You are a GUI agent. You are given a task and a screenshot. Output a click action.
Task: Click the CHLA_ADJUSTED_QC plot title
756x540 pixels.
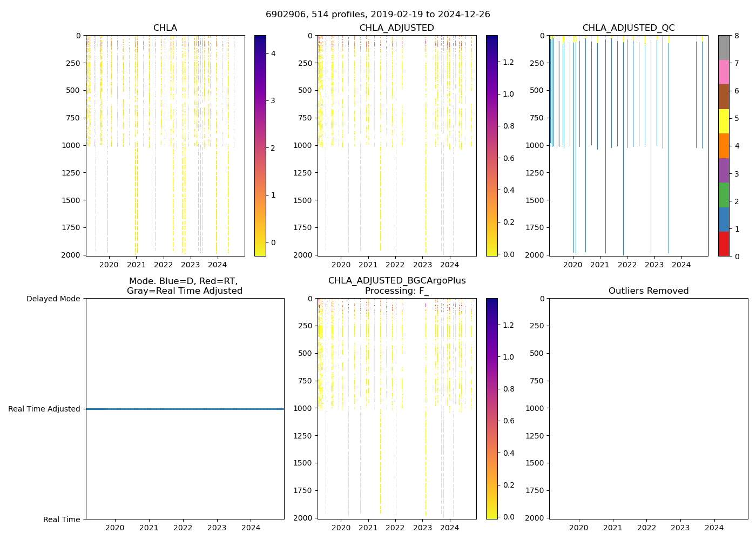628,28
